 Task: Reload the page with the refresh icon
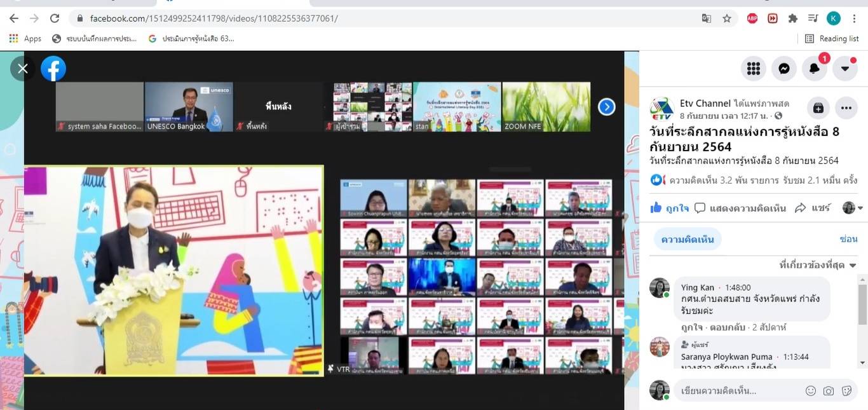pyautogui.click(x=55, y=18)
